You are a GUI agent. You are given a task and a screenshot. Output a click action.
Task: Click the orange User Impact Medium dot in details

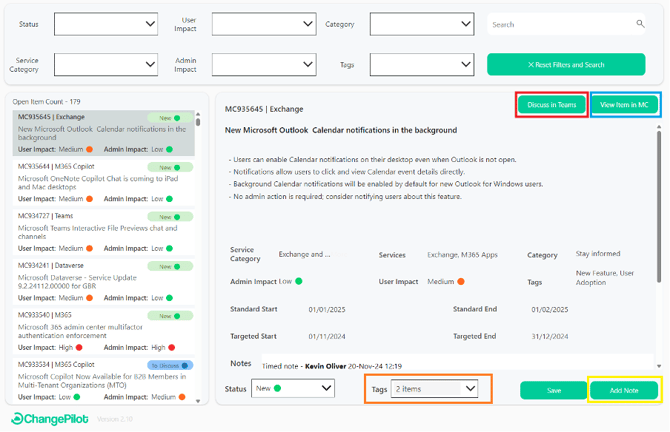pyautogui.click(x=461, y=282)
